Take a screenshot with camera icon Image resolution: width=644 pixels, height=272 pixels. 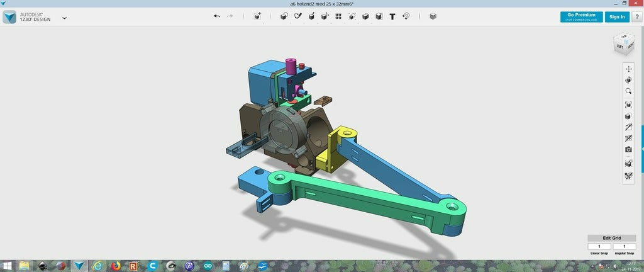point(628,150)
